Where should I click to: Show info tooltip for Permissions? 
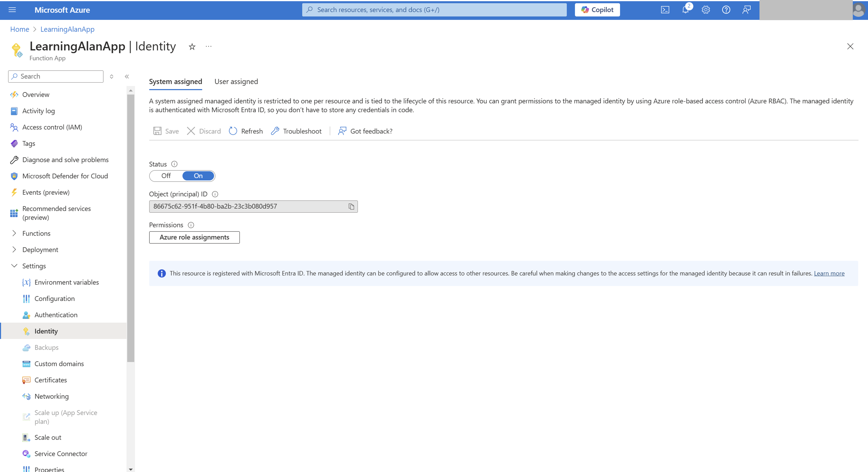pos(191,225)
